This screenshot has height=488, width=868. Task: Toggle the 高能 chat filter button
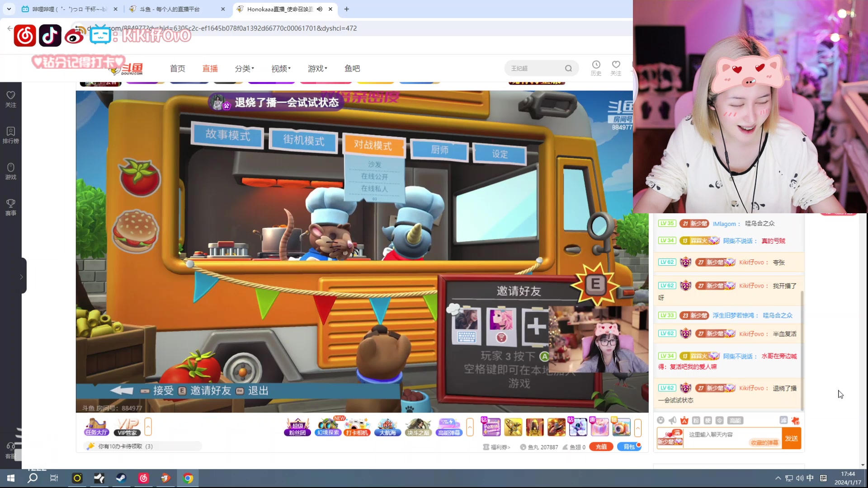[735, 420]
